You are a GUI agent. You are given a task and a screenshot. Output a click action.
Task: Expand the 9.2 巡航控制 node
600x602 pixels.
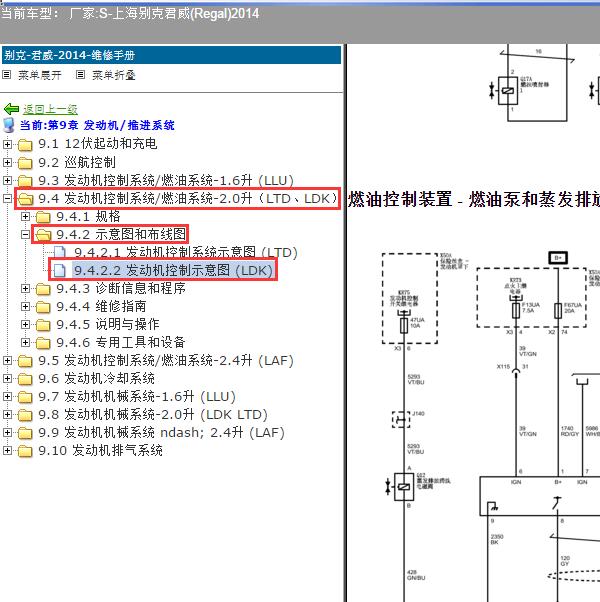7,162
